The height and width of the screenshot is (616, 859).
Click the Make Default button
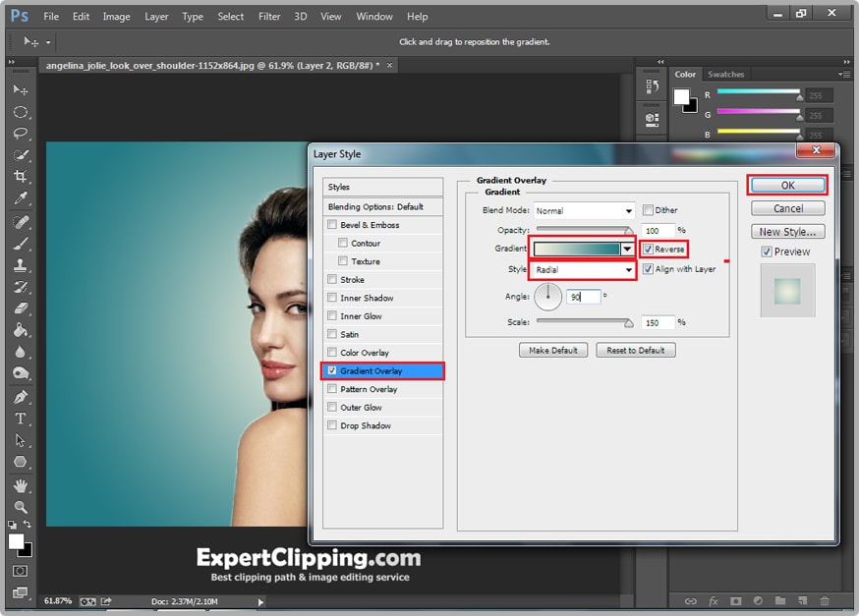(553, 350)
